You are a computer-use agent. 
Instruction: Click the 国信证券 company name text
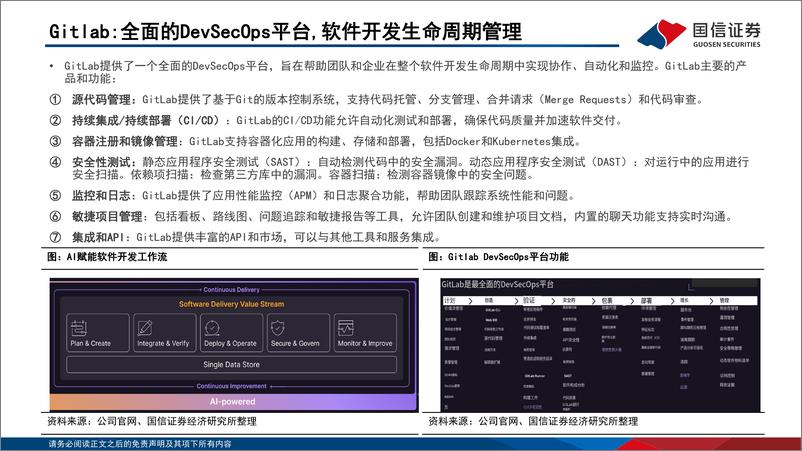coord(726,30)
